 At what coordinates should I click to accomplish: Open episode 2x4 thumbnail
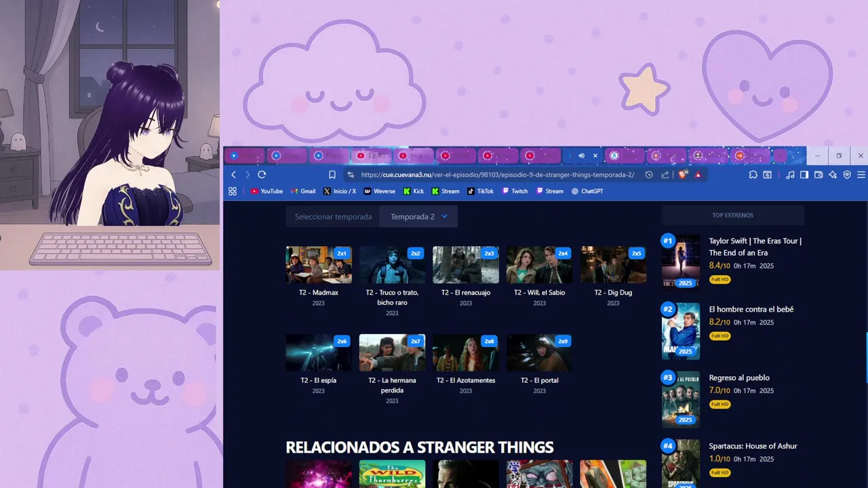pyautogui.click(x=539, y=264)
